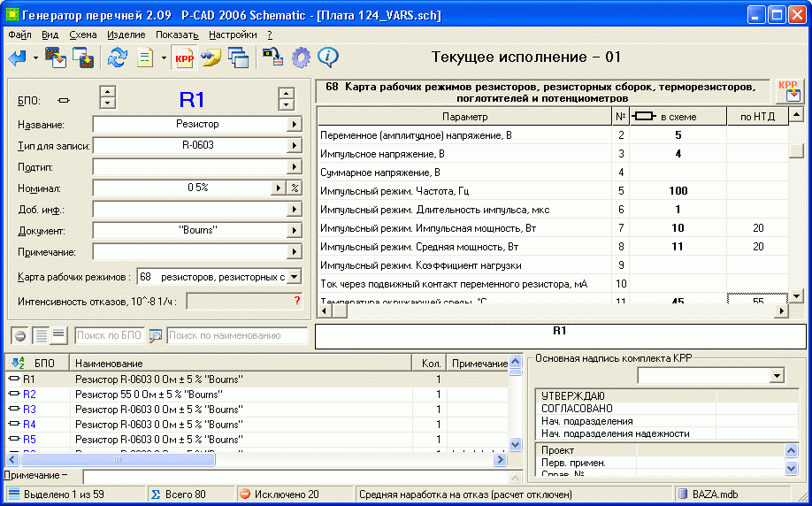812x506 pixels.
Task: Click the arrow button of the Документ field
Action: click(x=295, y=231)
